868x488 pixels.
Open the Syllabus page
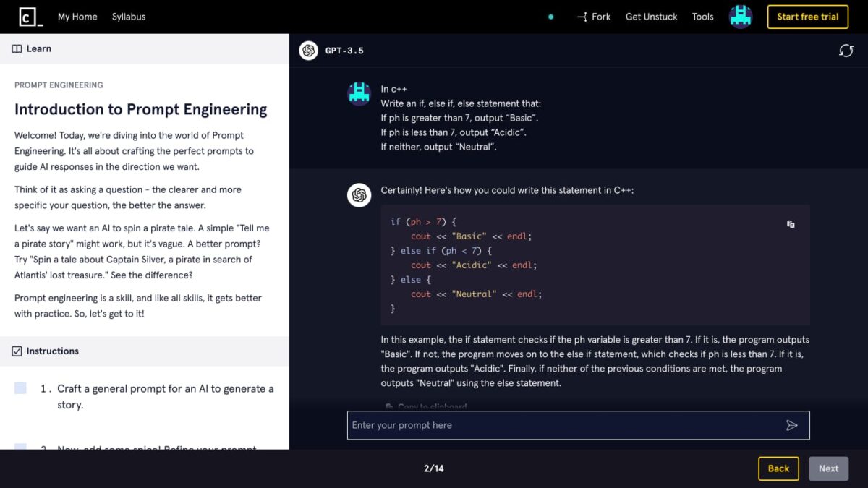coord(129,17)
